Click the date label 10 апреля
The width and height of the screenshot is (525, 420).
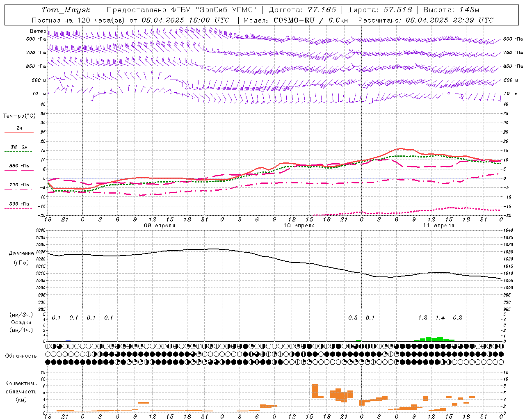299,226
